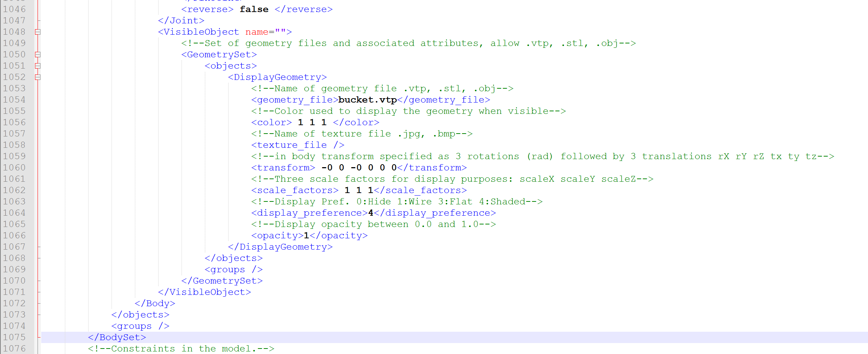Click the Constraints comment below BodySet

tap(181, 349)
